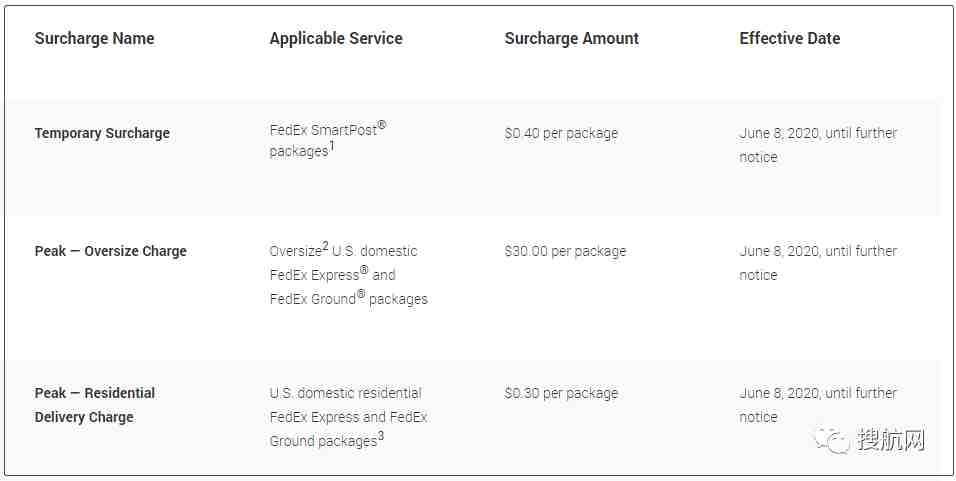Select the Peak — Residential Delivery Charge label
This screenshot has height=481, width=956.
pyautogui.click(x=95, y=405)
